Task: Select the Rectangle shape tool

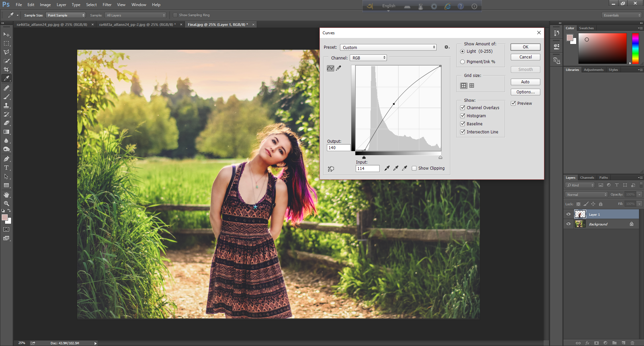Action: (x=6, y=185)
